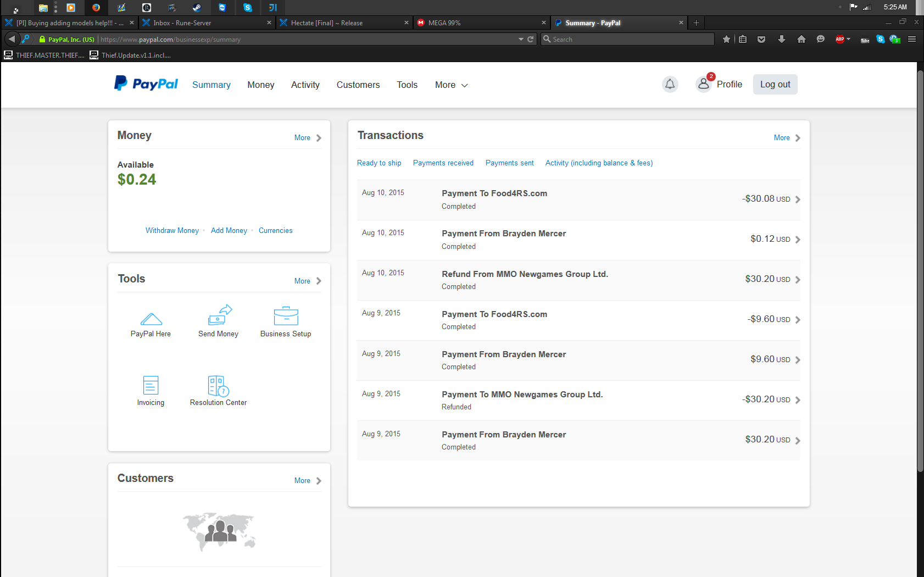
Task: Open More in the Transactions panel
Action: click(787, 137)
